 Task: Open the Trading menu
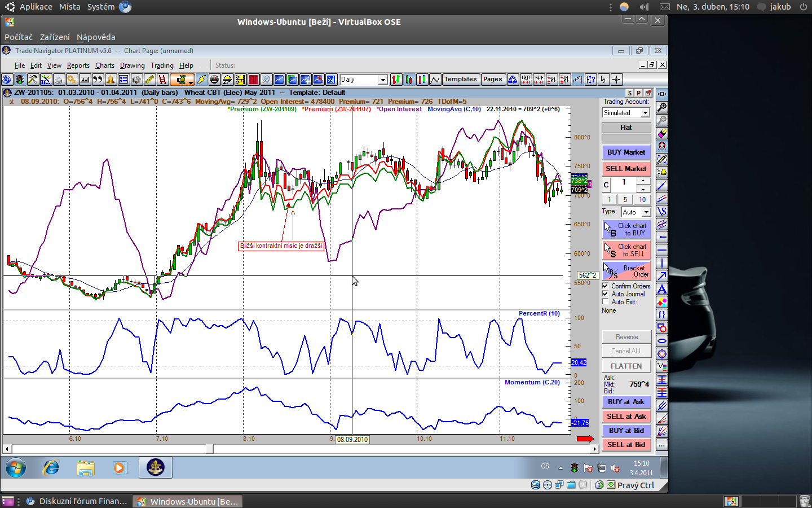point(162,65)
